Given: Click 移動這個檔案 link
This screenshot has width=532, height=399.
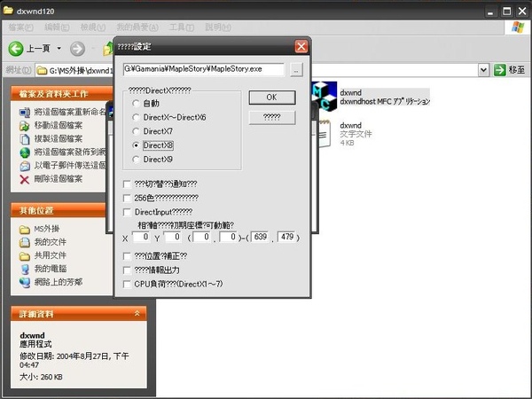Looking at the screenshot, I should pyautogui.click(x=59, y=126).
